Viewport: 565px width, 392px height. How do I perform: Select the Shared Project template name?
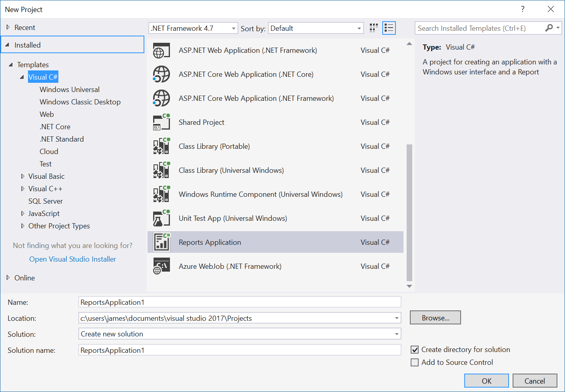(x=202, y=122)
